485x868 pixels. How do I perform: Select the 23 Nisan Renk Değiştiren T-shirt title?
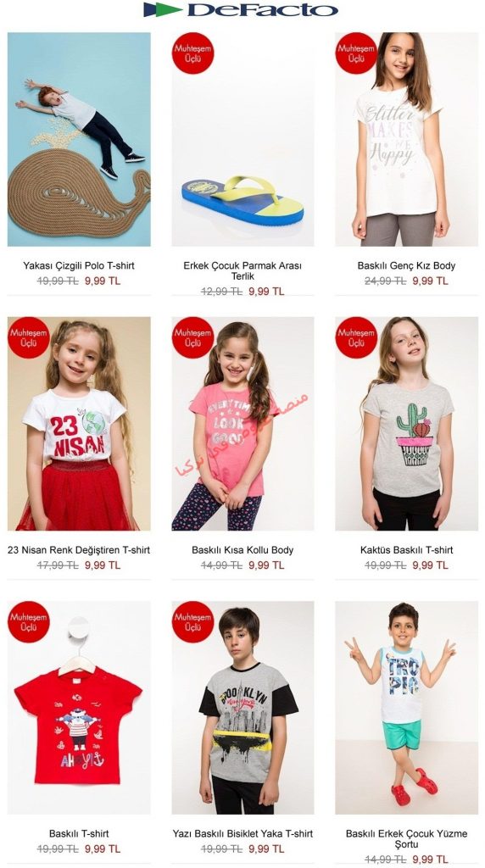pos(79,550)
